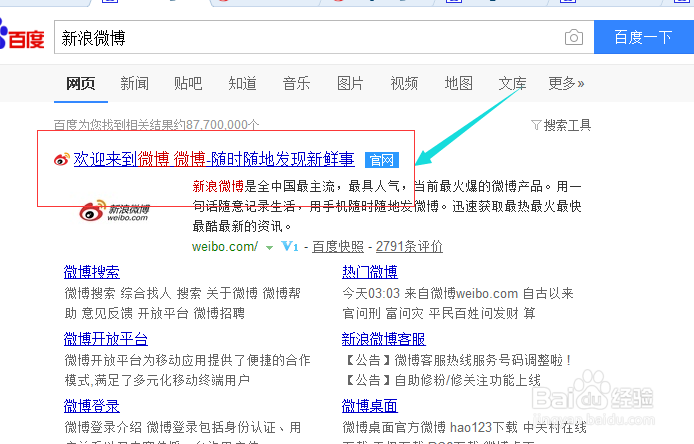Expand the 更多» category menu
The width and height of the screenshot is (694, 444).
point(566,83)
